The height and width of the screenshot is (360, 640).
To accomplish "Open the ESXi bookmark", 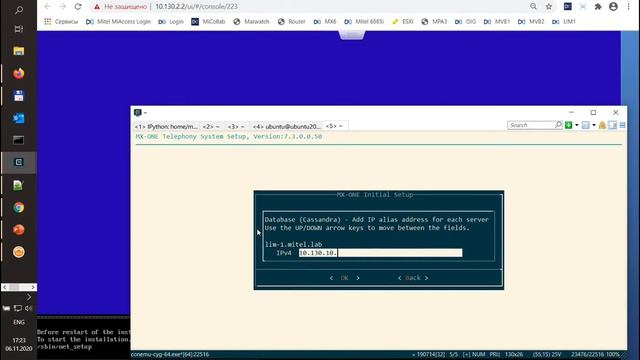I will coord(402,22).
